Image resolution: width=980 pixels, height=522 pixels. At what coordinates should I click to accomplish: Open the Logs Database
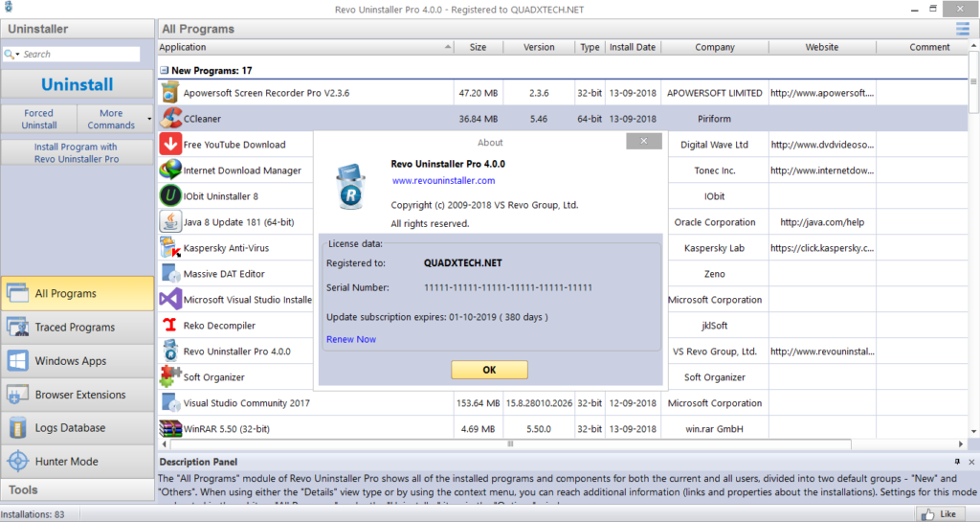click(x=78, y=427)
